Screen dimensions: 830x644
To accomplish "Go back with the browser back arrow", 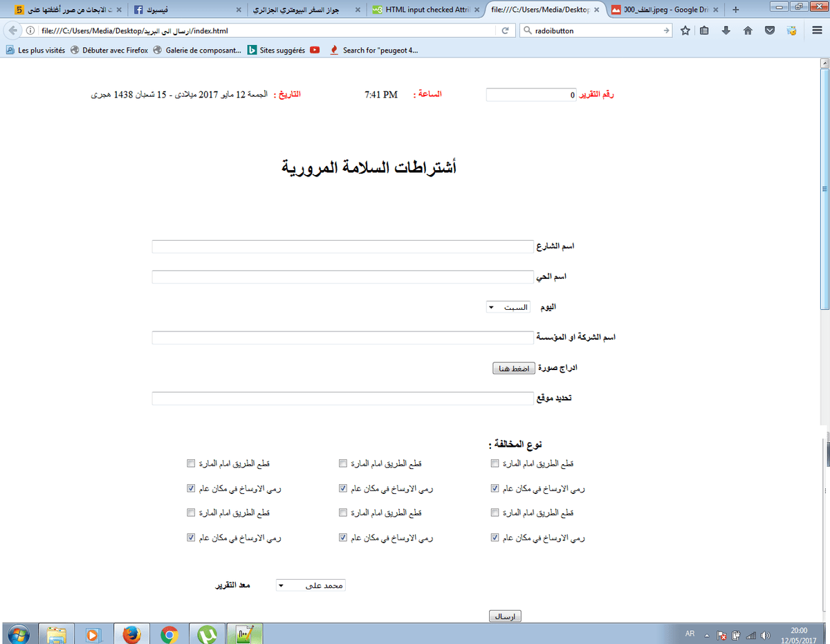I will click(x=12, y=30).
